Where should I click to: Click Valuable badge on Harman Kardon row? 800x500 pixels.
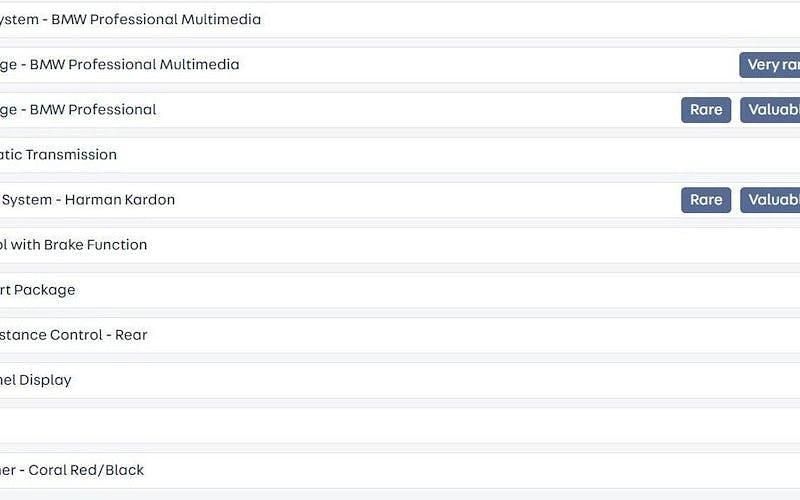(x=771, y=200)
